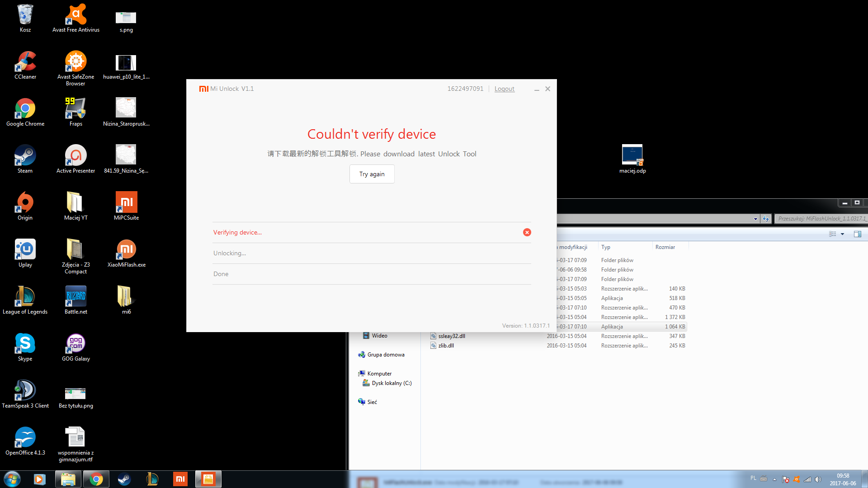
Task: Open the Maciej YT folder
Action: pyautogui.click(x=76, y=206)
